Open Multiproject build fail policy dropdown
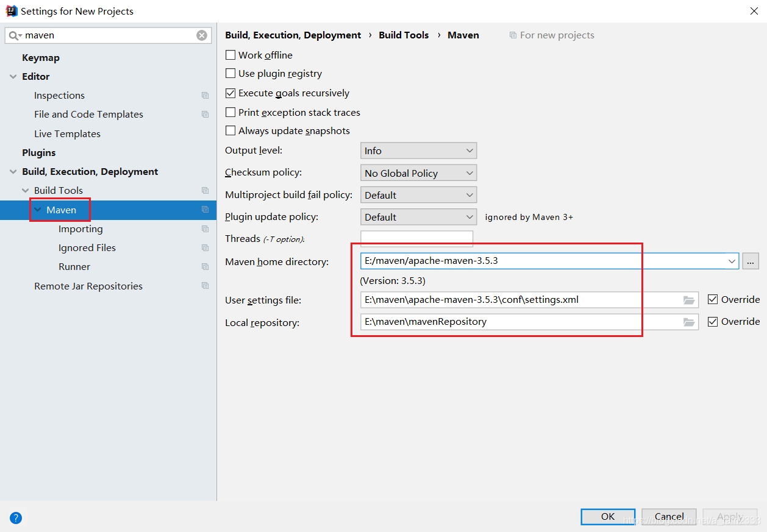This screenshot has height=532, width=767. coord(418,195)
